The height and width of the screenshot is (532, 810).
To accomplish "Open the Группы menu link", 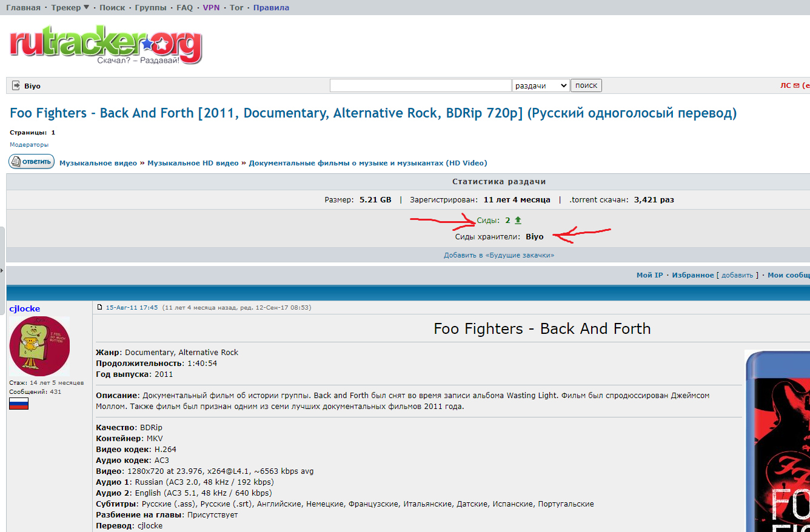I will tap(151, 7).
